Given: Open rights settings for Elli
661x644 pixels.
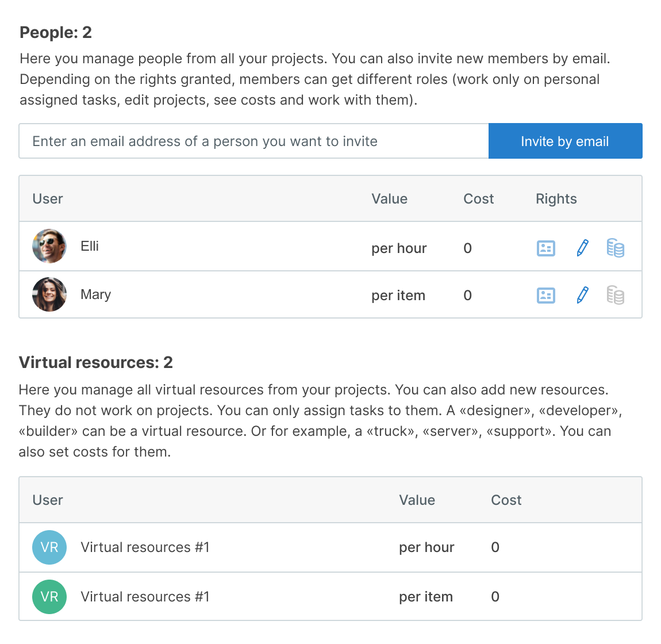Looking at the screenshot, I should coord(545,248).
